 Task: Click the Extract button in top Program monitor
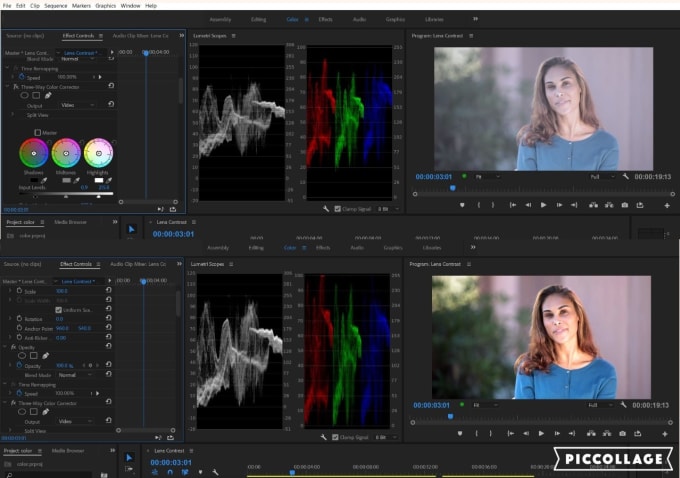click(609, 205)
